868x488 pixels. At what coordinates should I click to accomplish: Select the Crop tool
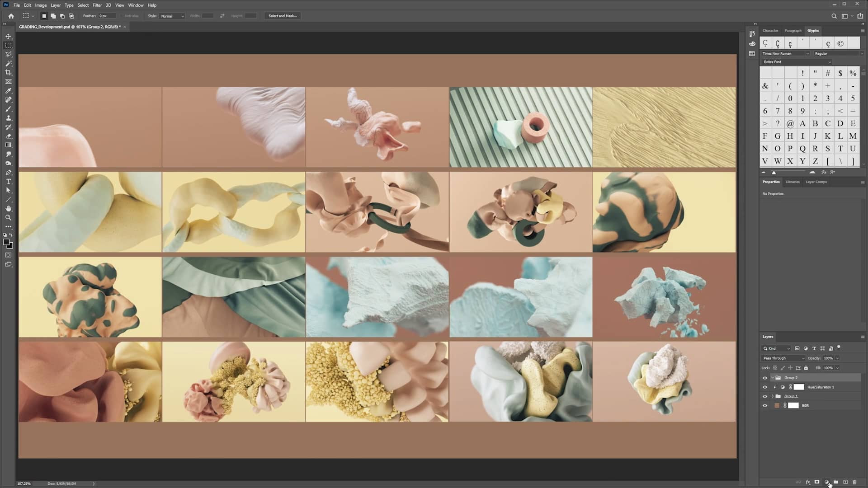(x=8, y=72)
